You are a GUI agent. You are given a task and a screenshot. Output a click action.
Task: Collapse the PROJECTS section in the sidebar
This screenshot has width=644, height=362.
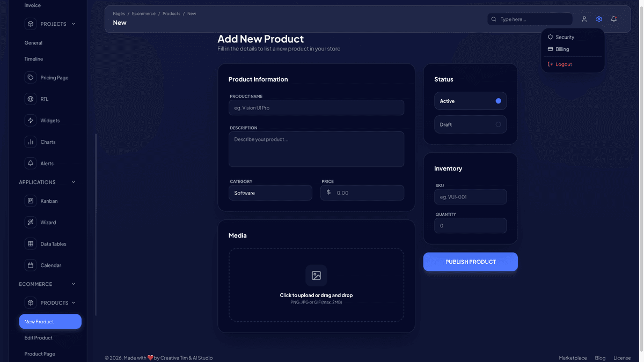coord(73,24)
